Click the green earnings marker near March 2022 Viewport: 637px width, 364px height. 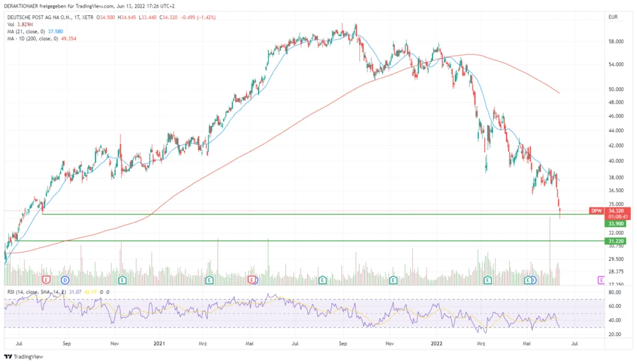[x=488, y=279]
